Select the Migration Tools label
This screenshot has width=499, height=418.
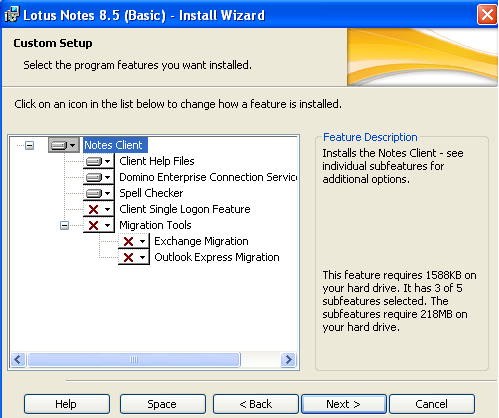[155, 225]
